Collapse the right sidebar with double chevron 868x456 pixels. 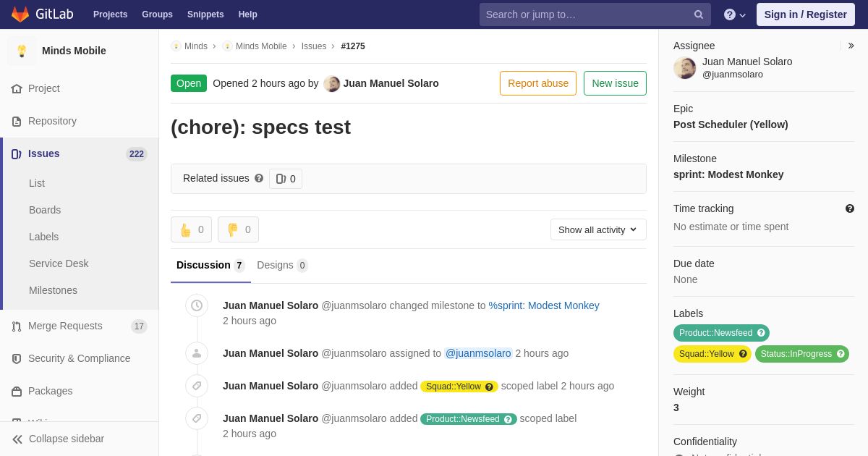click(851, 46)
